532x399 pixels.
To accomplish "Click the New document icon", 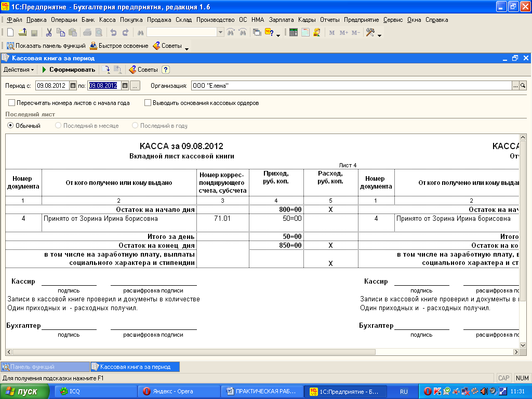I will [x=10, y=33].
